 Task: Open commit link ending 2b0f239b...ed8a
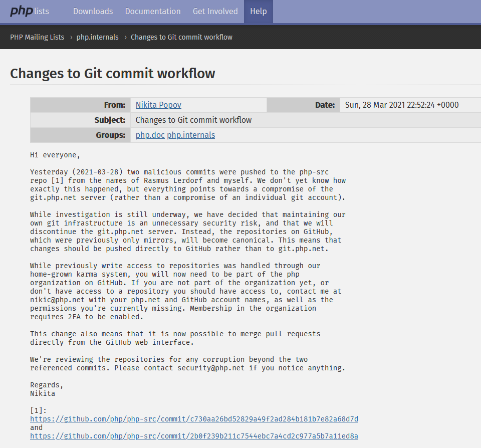pos(194,436)
